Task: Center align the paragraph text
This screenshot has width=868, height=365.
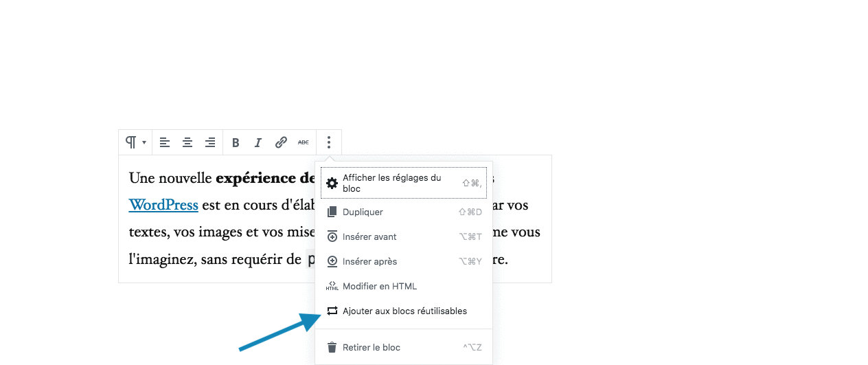Action: 187,142
